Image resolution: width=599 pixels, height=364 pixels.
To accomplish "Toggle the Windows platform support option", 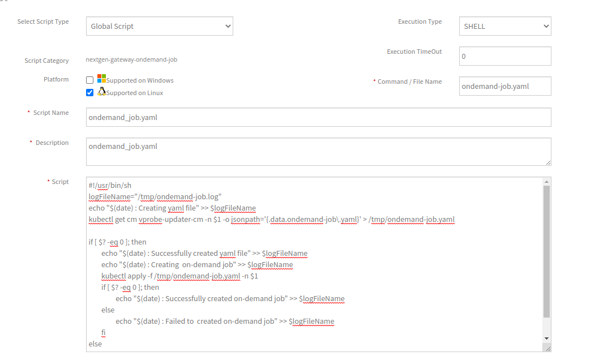I will point(89,79).
